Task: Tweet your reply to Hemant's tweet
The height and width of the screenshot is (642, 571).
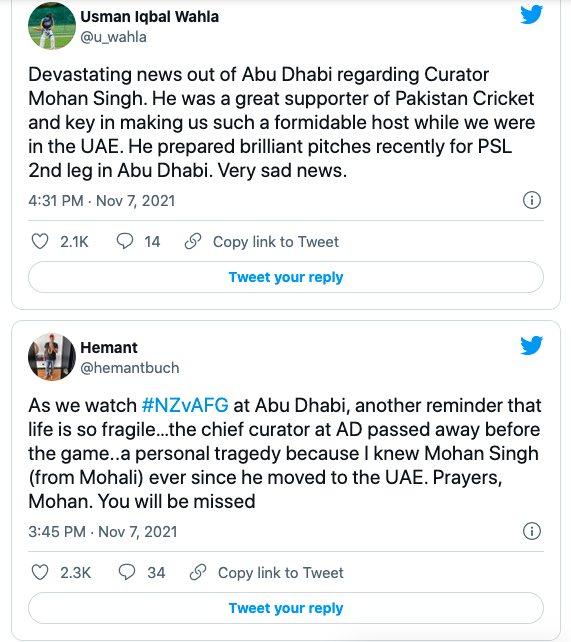Action: 286,608
